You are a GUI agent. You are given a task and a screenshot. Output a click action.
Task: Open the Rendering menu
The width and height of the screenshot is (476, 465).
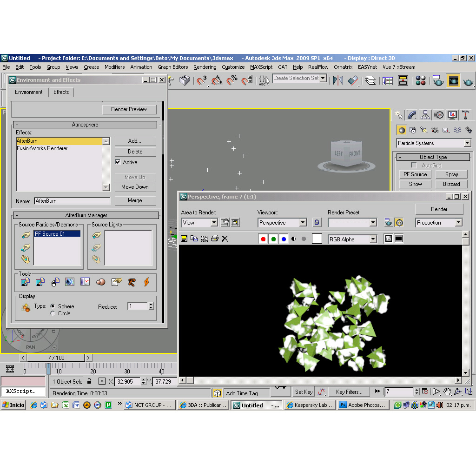205,67
